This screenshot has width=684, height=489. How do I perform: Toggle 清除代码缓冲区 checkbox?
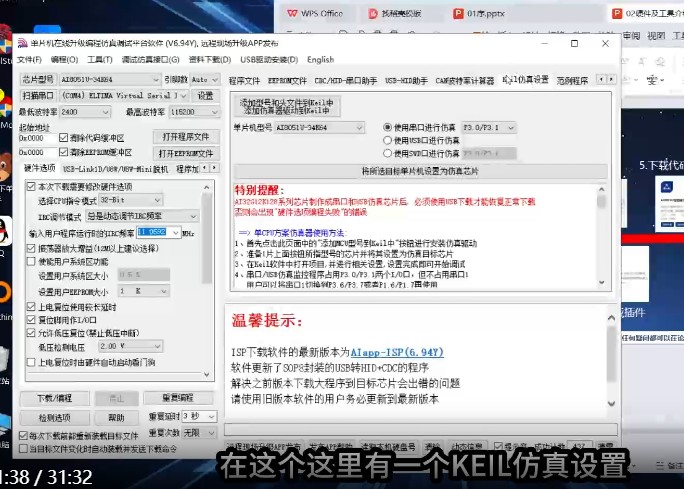(63, 138)
